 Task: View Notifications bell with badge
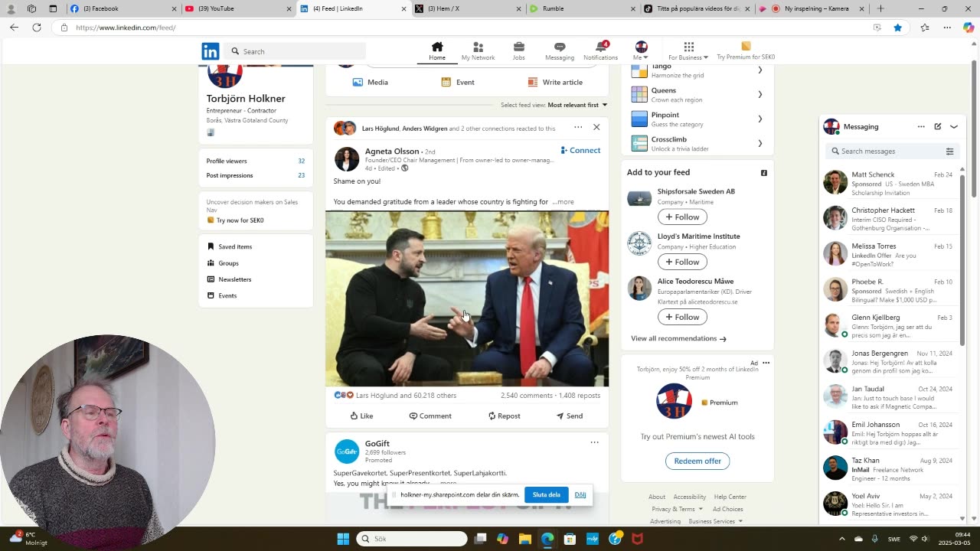[600, 51]
